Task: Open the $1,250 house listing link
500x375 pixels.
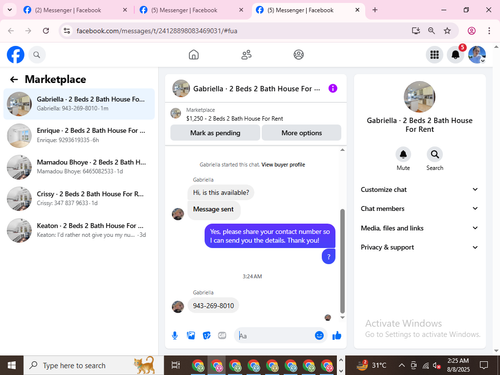Action: tap(234, 119)
